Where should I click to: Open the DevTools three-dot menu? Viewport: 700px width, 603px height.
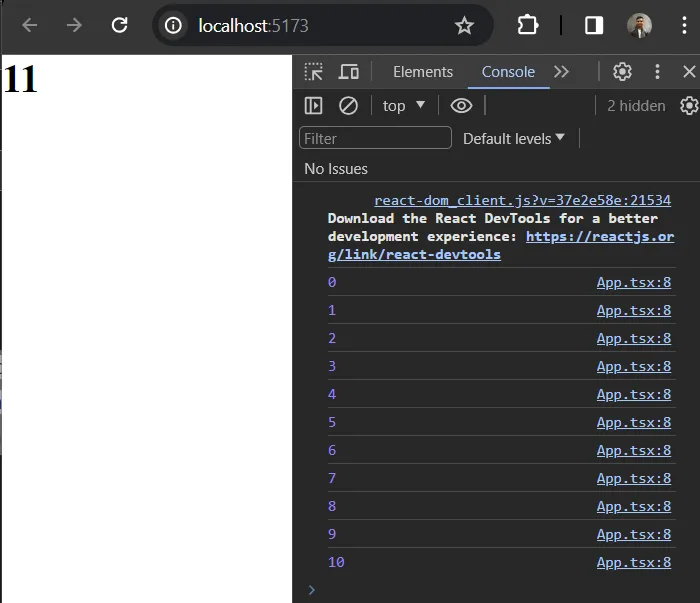click(657, 72)
